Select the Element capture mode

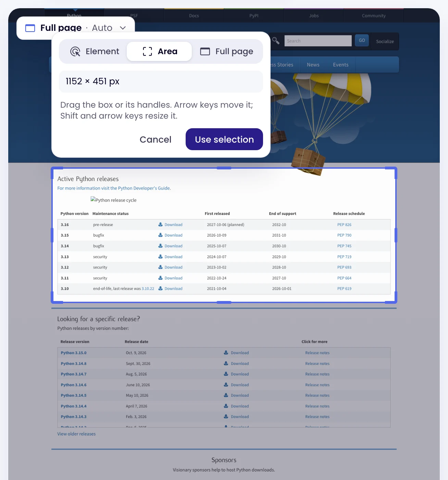click(x=95, y=51)
